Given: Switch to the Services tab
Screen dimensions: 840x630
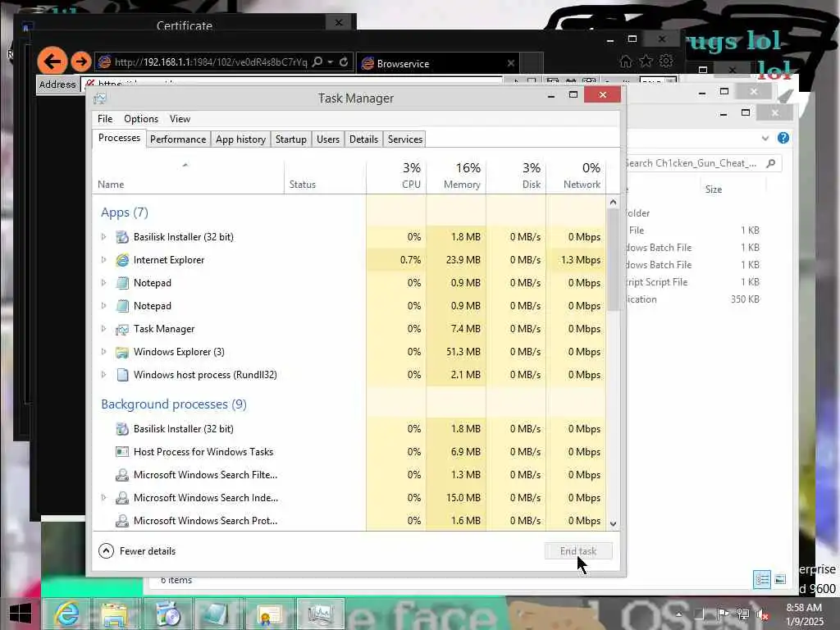Looking at the screenshot, I should (405, 139).
